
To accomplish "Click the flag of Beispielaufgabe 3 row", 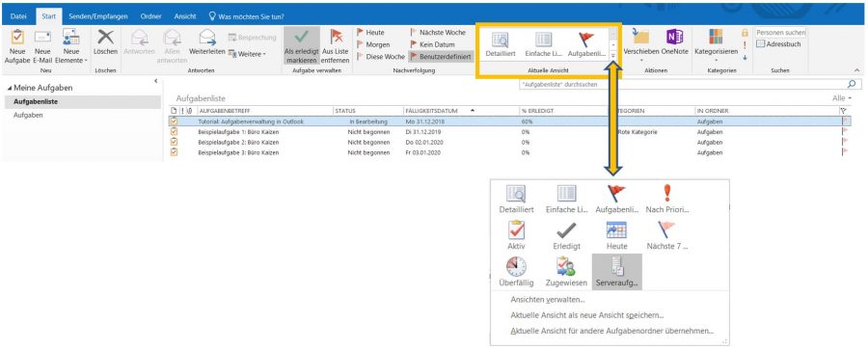I will [x=845, y=152].
